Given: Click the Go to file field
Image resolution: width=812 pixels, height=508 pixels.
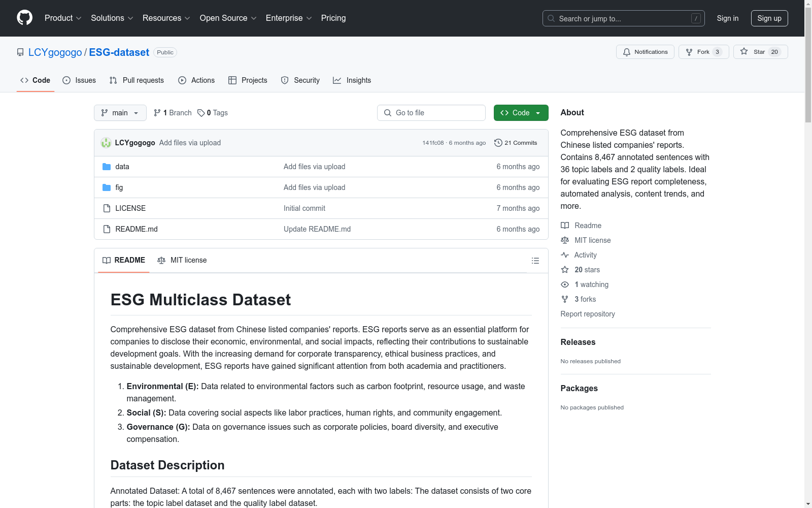Looking at the screenshot, I should 431,113.
